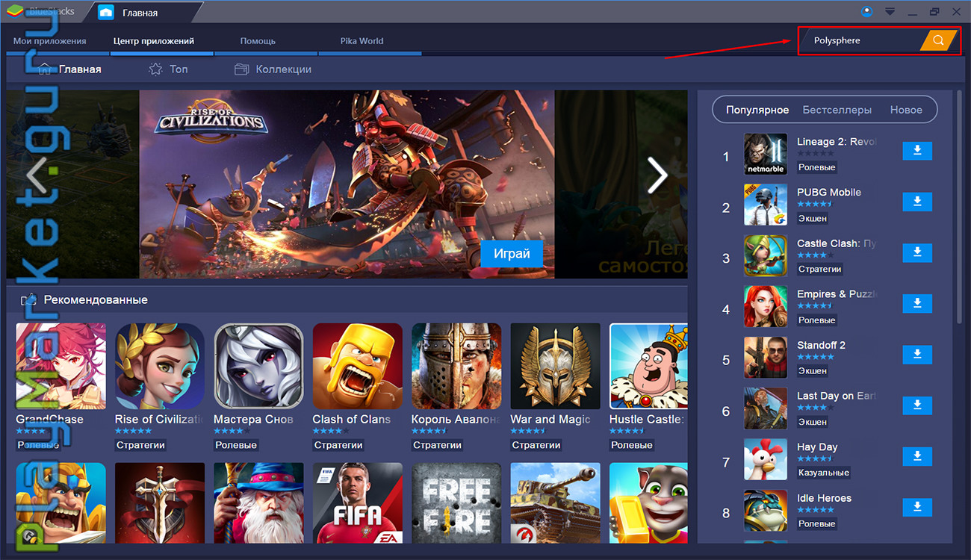Viewport: 971px width, 560px height.
Task: Show the Популярное list
Action: coord(757,110)
